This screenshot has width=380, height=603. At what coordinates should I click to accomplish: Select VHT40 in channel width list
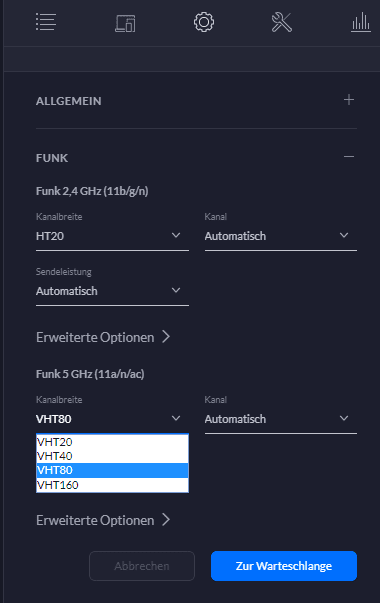click(112, 456)
